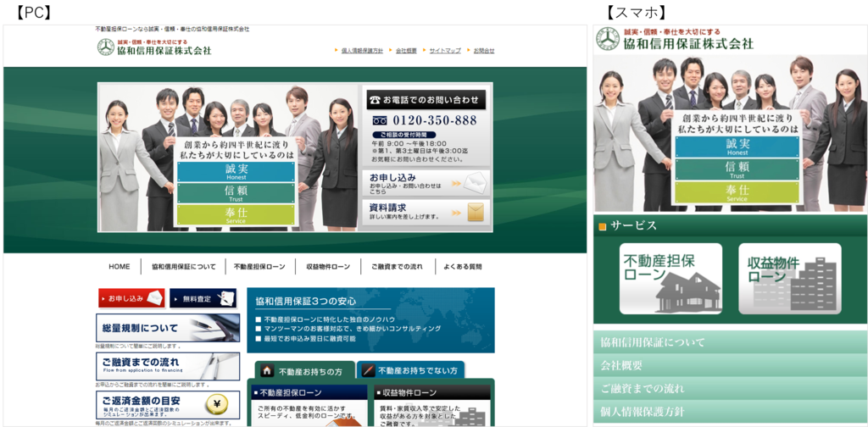
Task: Click the package icon on 資料請求 banner
Action: (x=476, y=212)
